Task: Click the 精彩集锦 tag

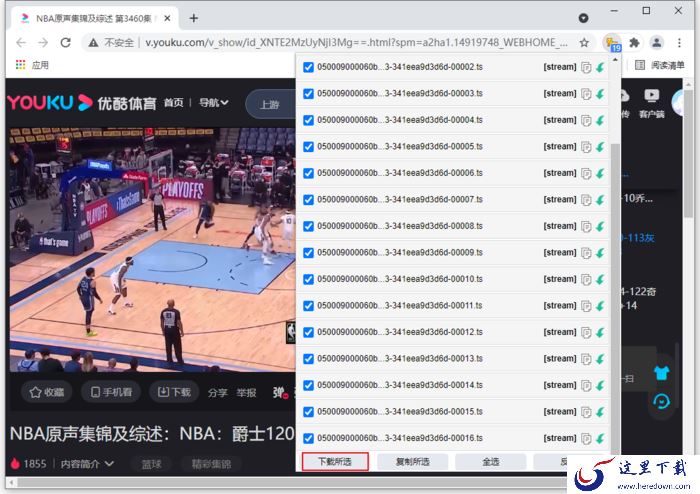Action: [211, 464]
